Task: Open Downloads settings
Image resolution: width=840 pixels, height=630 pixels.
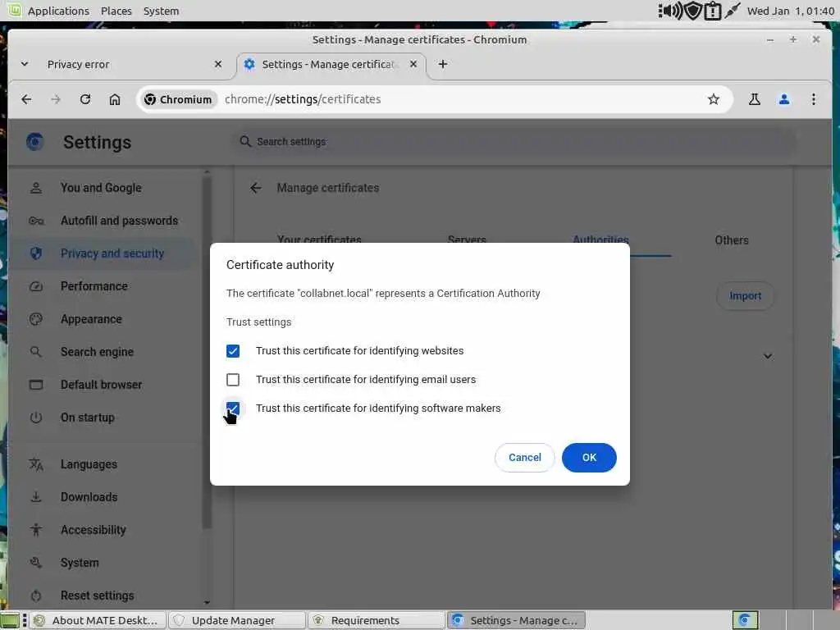Action: coord(89,497)
